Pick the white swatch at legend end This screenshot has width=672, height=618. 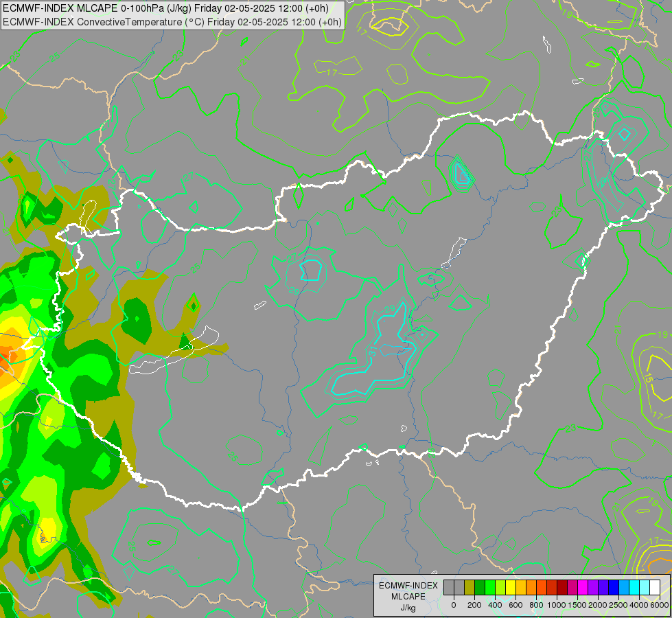pos(655,588)
